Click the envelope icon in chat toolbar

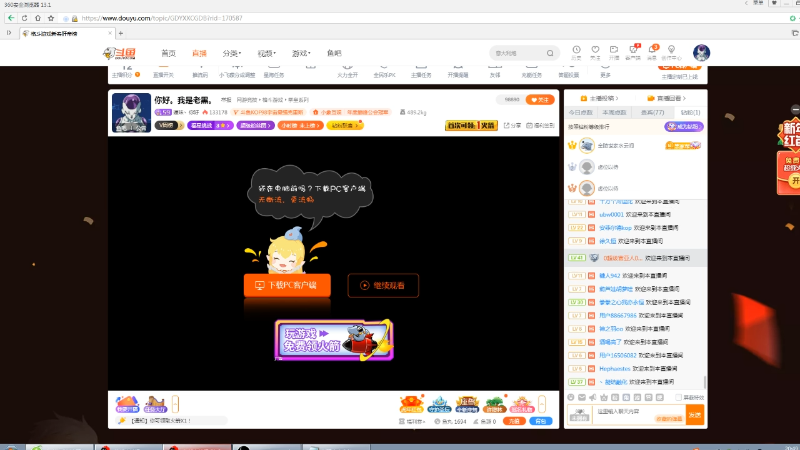[582, 397]
